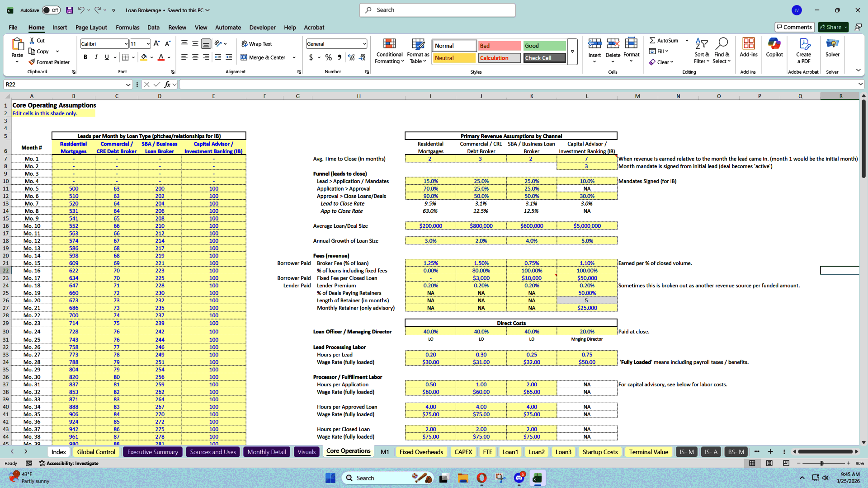Select the Format as Table tool
Screen dimensions: 868x488
[x=417, y=51]
